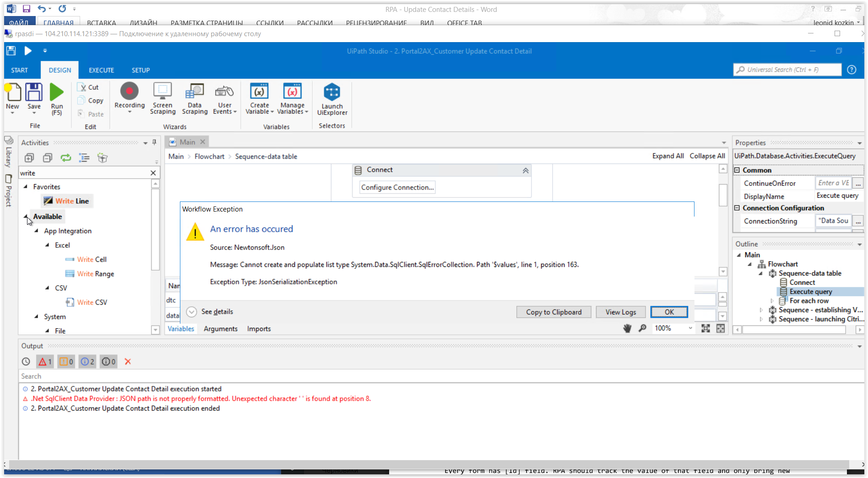Switch to the EXECUTE tab
The width and height of the screenshot is (868, 478).
(101, 70)
